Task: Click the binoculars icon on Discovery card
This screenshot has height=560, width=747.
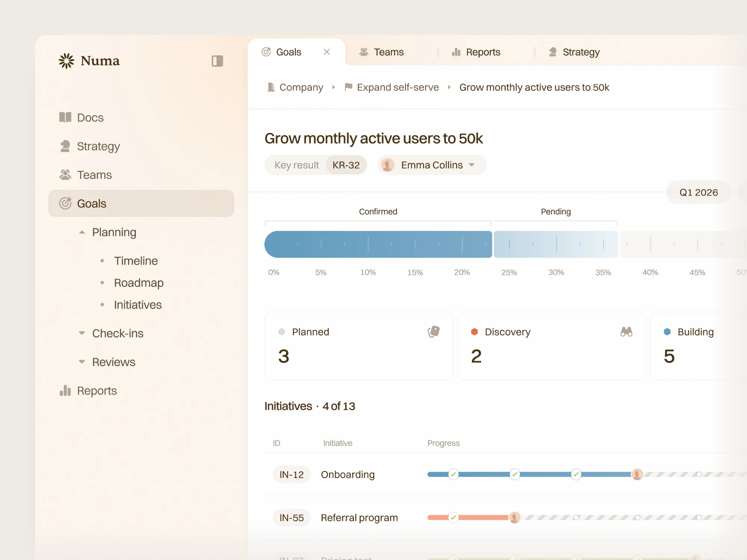Action: pyautogui.click(x=626, y=332)
